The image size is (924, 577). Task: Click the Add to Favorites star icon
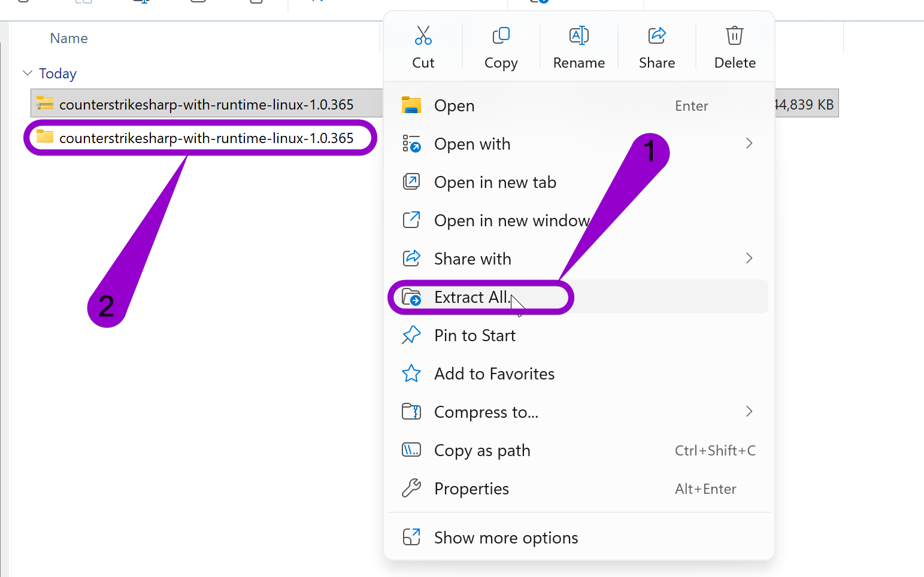[x=411, y=373]
